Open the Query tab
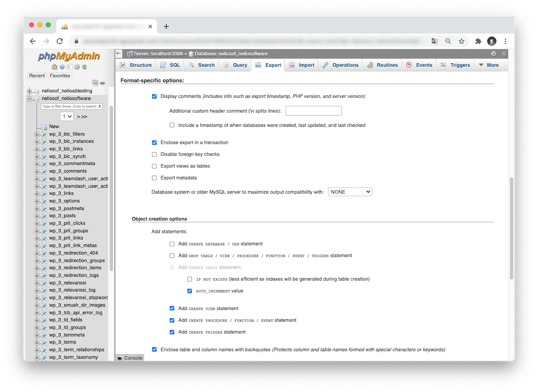The width and height of the screenshot is (538, 392). (235, 65)
